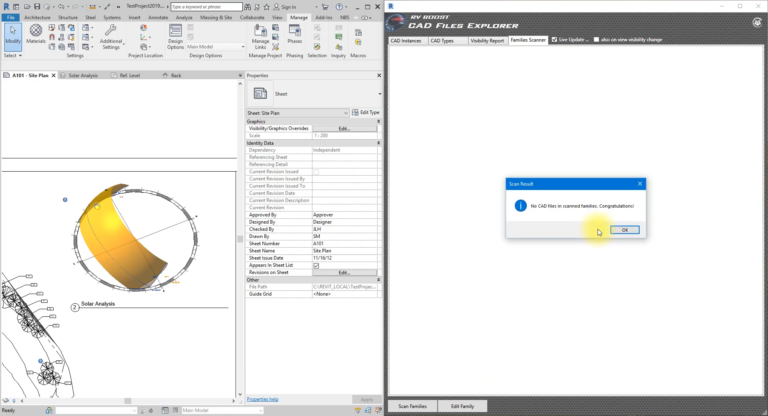Open the Properties help link
The height and width of the screenshot is (416, 768).
coord(263,399)
